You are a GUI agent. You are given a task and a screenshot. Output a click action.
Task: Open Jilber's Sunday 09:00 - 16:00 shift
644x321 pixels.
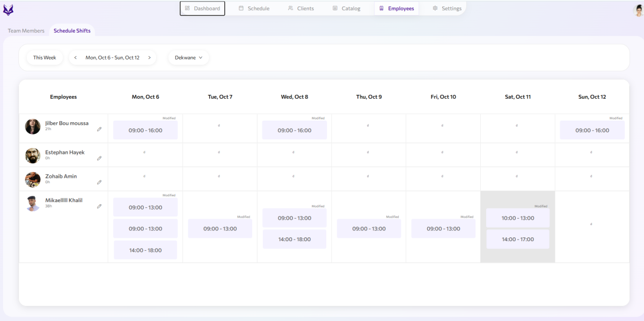coord(592,130)
